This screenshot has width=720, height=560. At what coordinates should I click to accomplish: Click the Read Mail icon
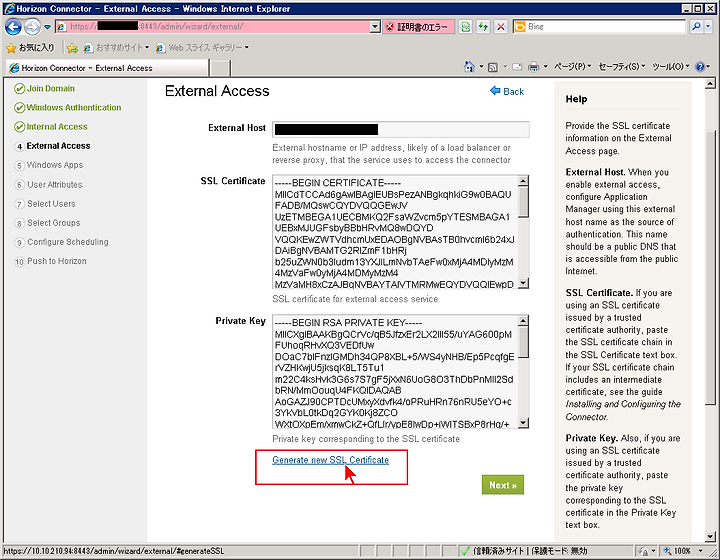point(518,67)
